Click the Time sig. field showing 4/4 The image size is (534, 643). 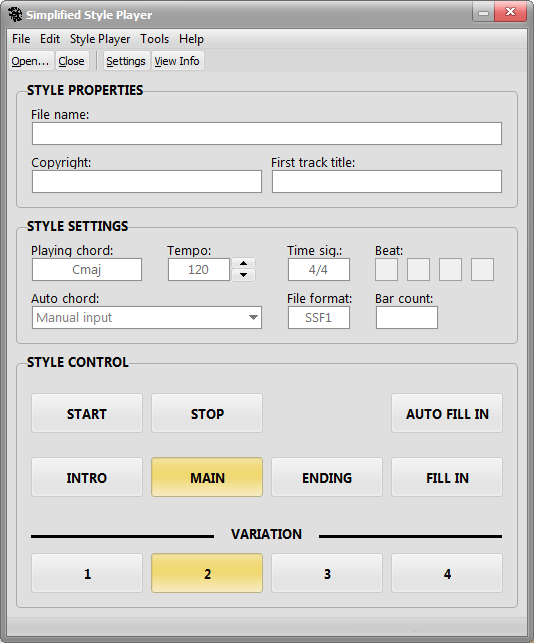click(319, 269)
